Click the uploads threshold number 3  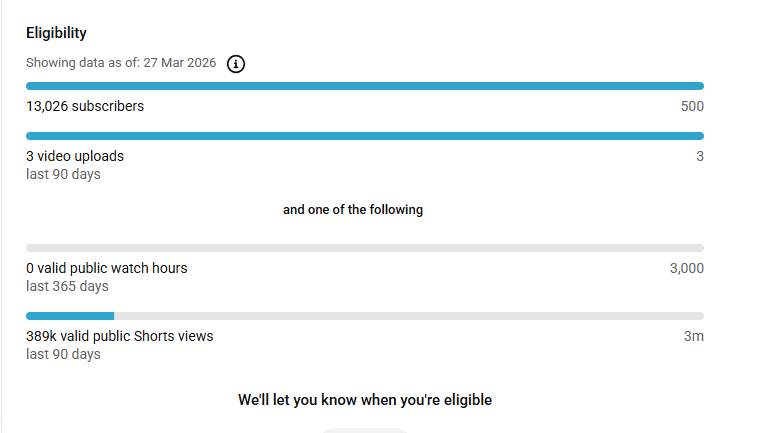pos(700,156)
